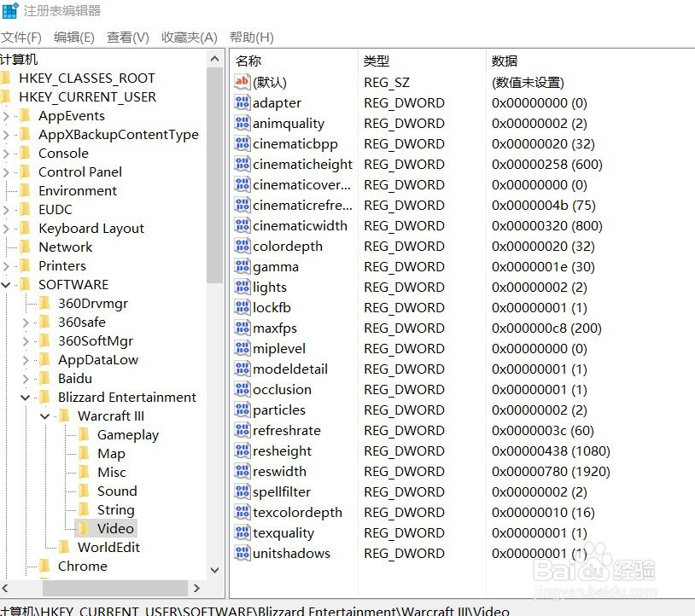The height and width of the screenshot is (616, 695).
Task: Click the Registry Editor icon in title bar
Action: click(x=10, y=10)
